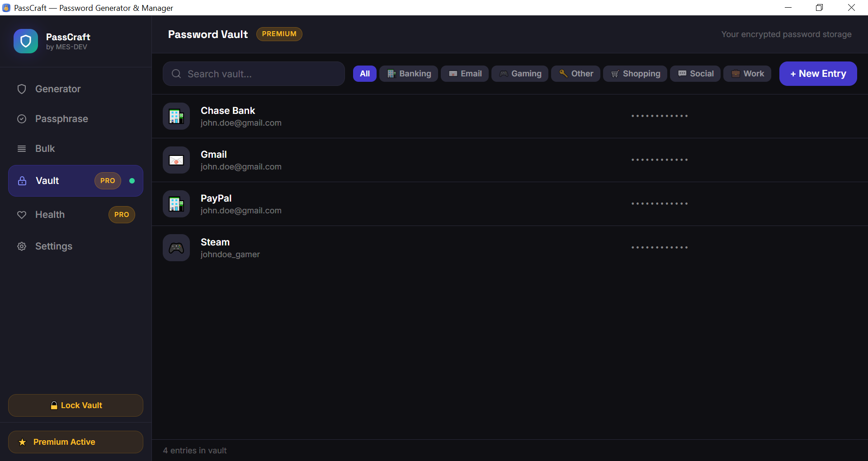
Task: Click the Lock Vault button
Action: tap(75, 405)
